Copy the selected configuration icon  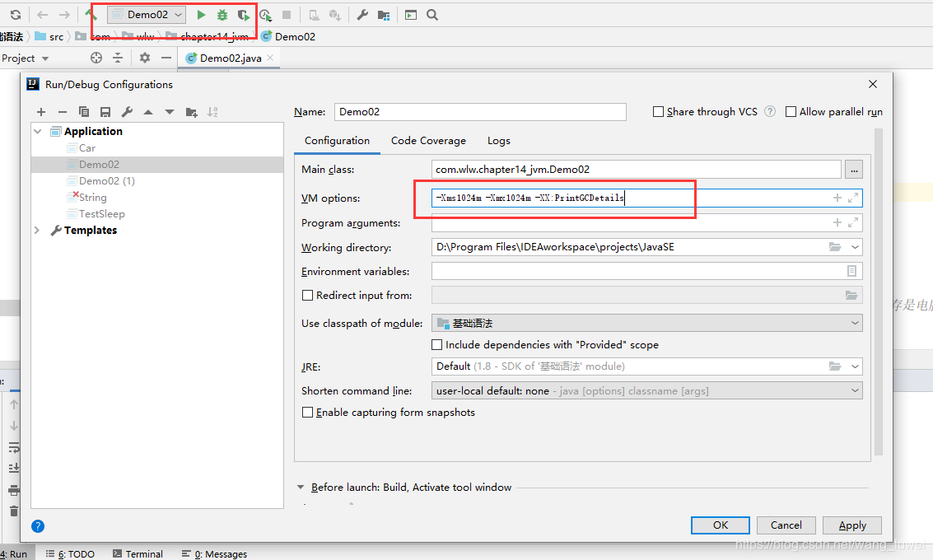pyautogui.click(x=84, y=112)
